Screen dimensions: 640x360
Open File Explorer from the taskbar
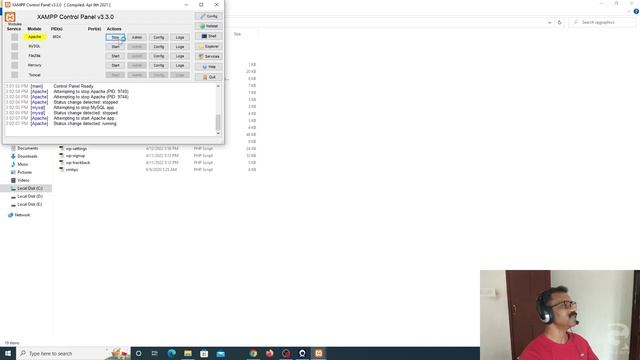(x=188, y=353)
